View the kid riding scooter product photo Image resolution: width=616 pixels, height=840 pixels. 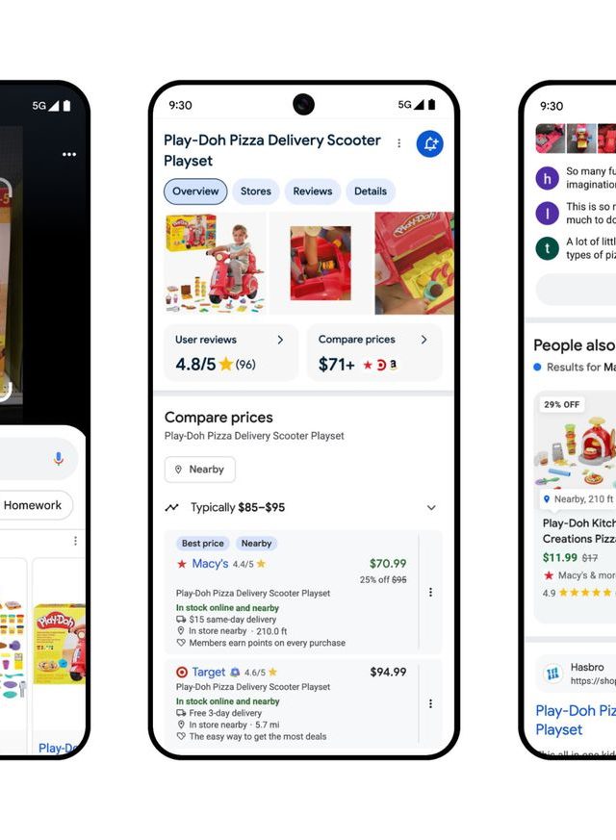(x=216, y=263)
